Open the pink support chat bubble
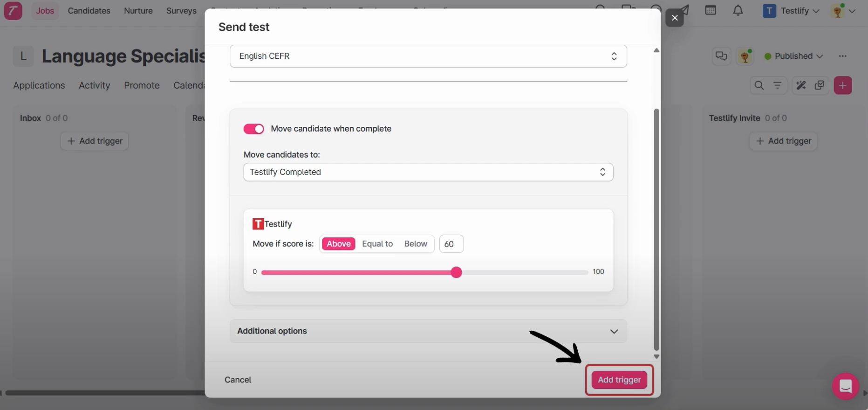868x410 pixels. point(845,386)
